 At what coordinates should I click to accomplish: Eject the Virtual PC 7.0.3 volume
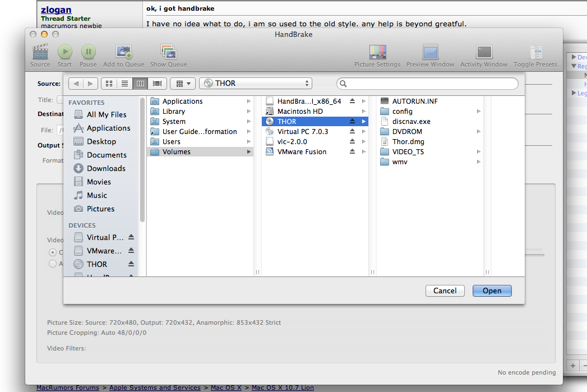(x=352, y=131)
